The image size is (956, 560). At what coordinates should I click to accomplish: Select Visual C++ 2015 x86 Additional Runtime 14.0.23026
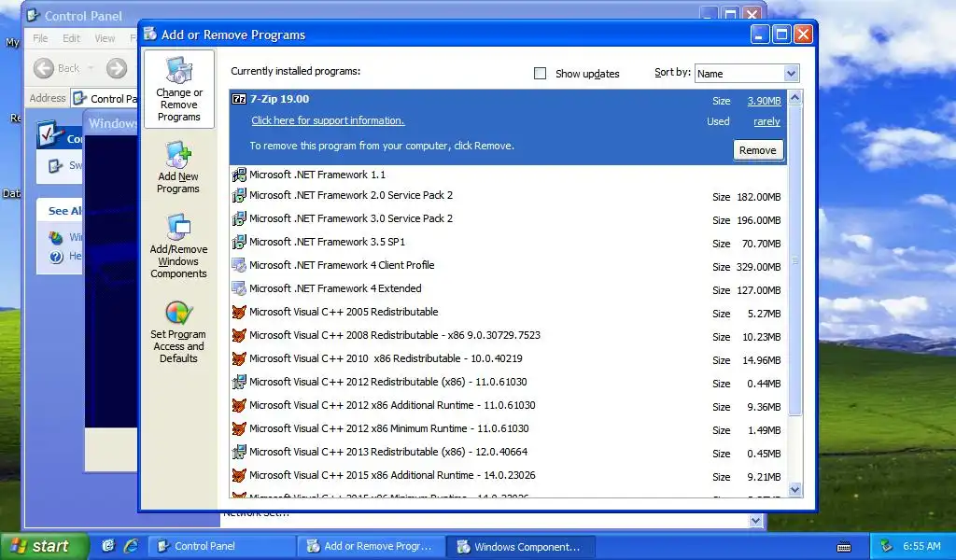click(509, 476)
